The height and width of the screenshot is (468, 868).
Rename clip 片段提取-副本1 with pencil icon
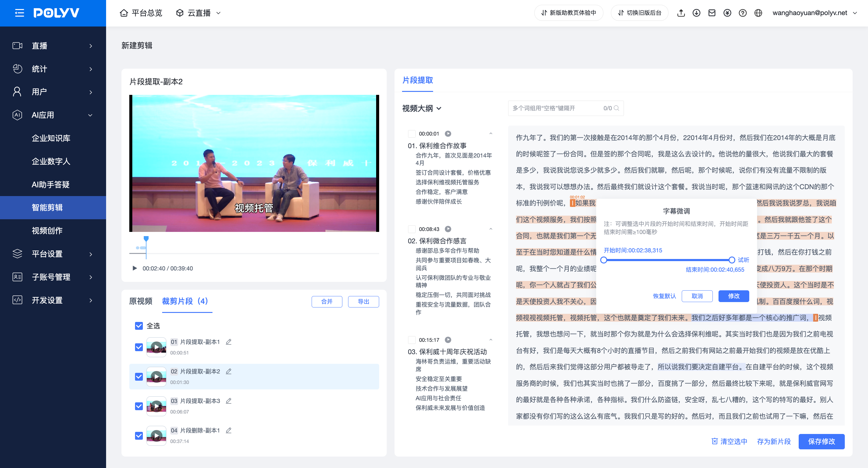pyautogui.click(x=228, y=342)
